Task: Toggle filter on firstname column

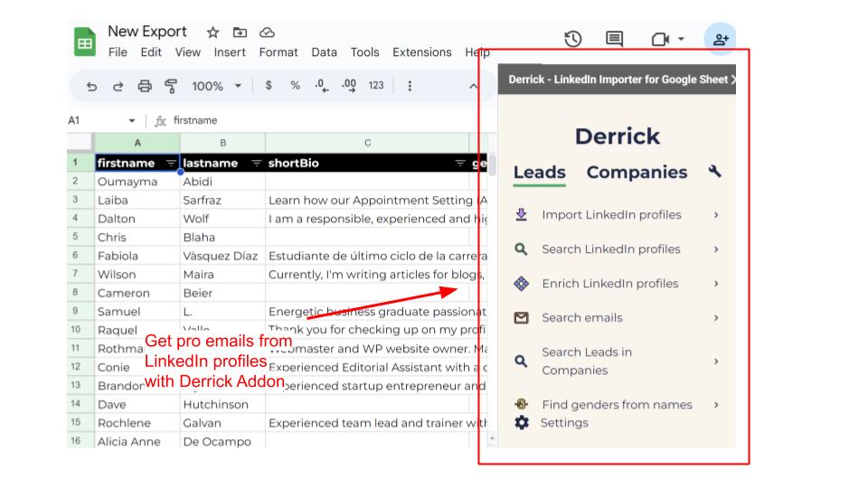Action: coord(172,164)
